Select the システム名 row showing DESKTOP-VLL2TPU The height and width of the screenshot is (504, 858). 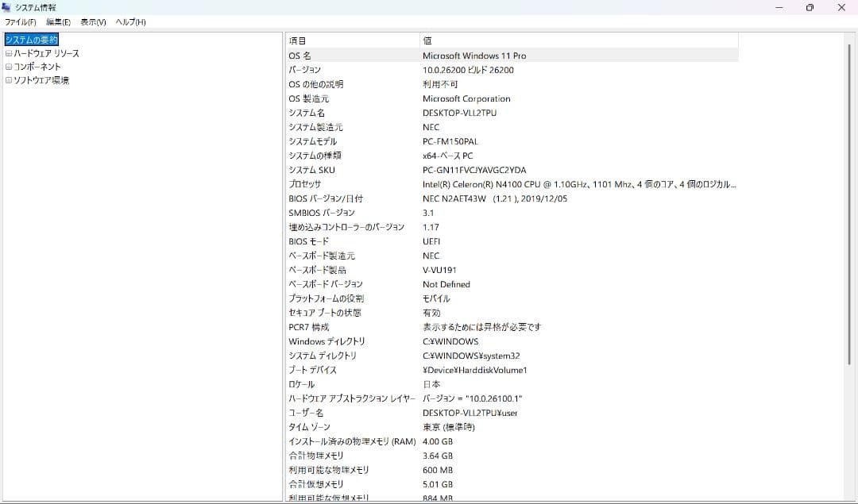(397, 113)
